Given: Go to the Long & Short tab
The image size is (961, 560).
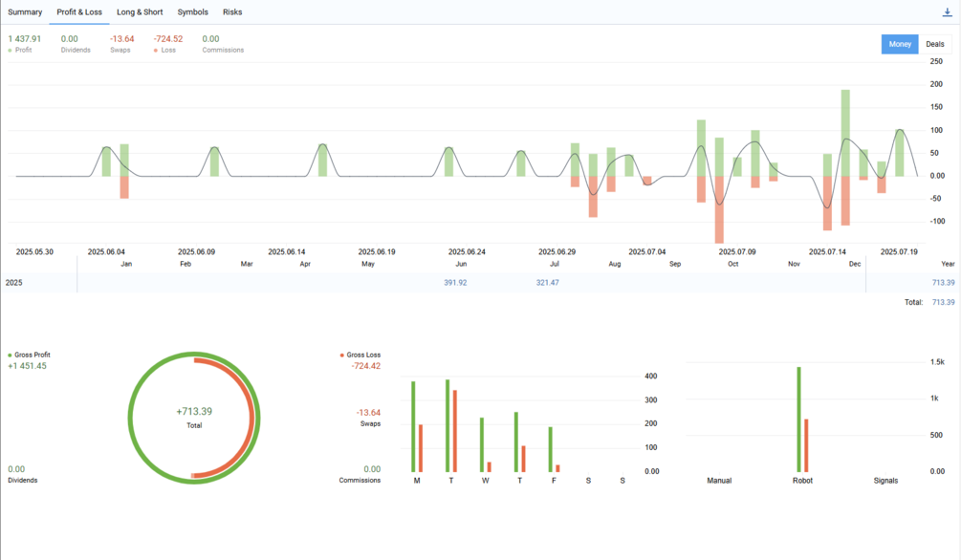Looking at the screenshot, I should point(140,12).
